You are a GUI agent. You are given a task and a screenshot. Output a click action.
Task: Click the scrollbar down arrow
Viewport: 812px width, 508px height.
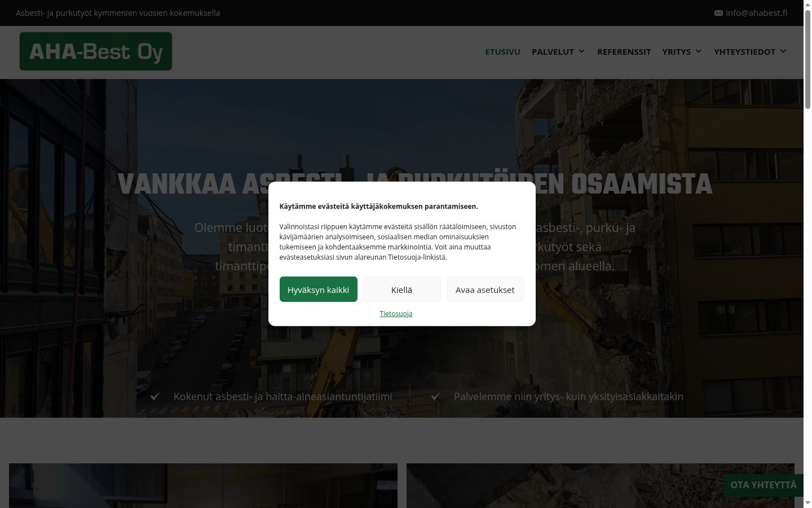coord(807,503)
